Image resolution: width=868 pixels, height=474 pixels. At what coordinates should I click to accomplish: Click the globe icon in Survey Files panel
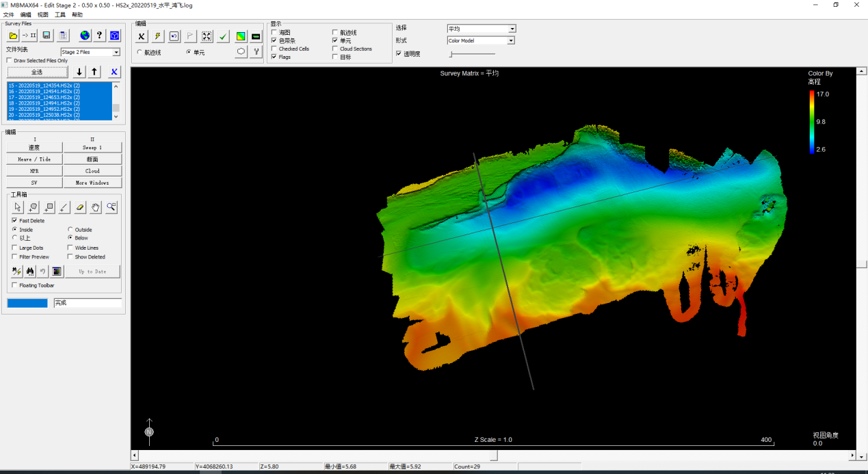pos(85,36)
